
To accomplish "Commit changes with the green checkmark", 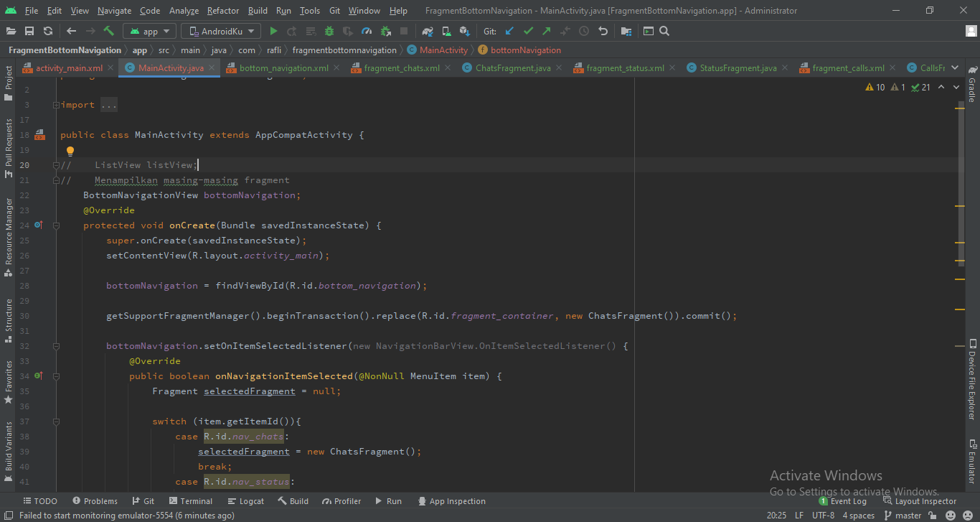I will point(528,31).
